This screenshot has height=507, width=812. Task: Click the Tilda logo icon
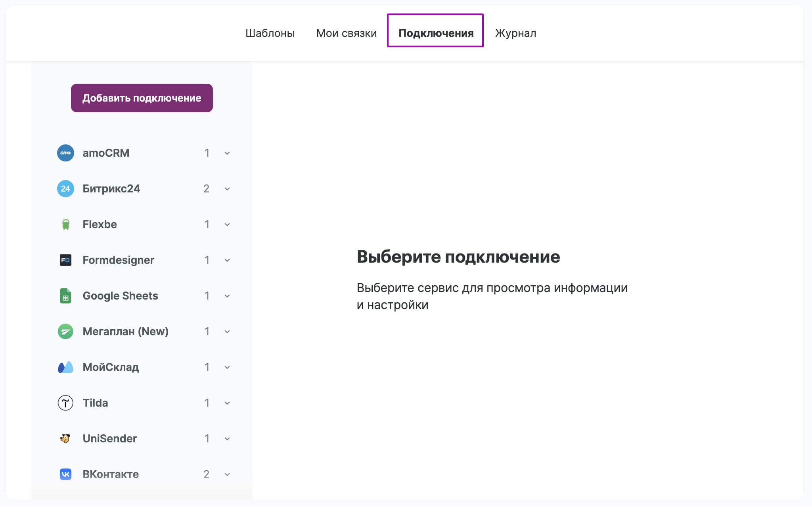65,403
